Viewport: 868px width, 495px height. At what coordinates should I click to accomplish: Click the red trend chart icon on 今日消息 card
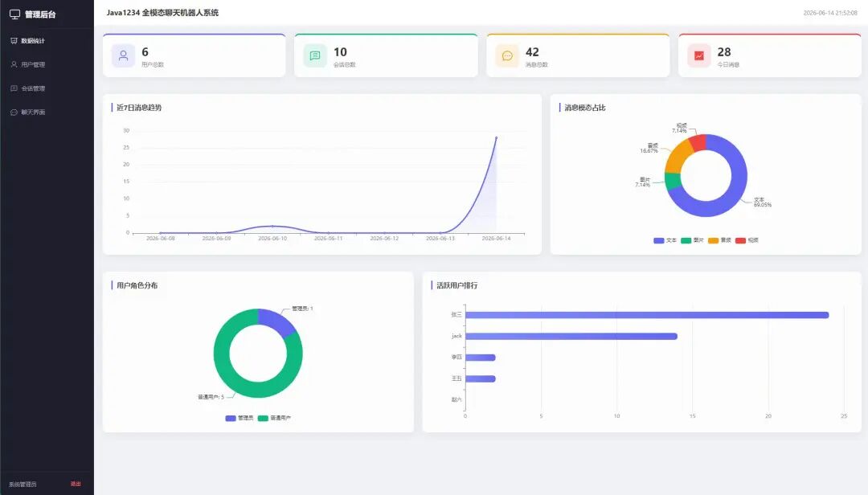click(x=699, y=56)
